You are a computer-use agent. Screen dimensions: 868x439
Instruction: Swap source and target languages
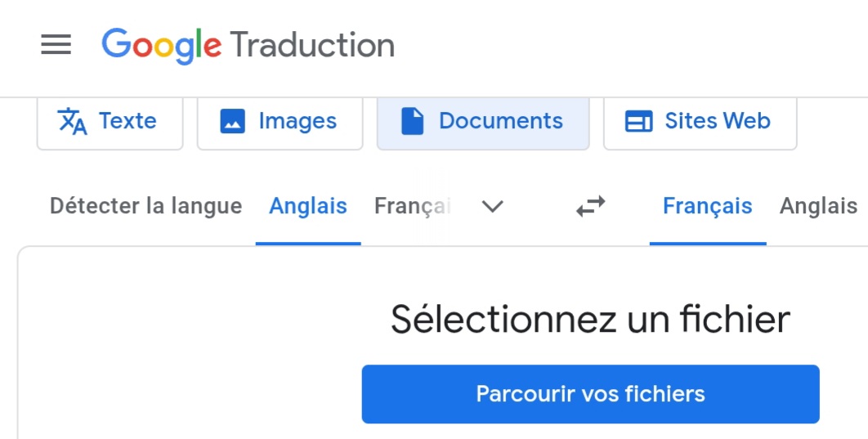pyautogui.click(x=590, y=206)
